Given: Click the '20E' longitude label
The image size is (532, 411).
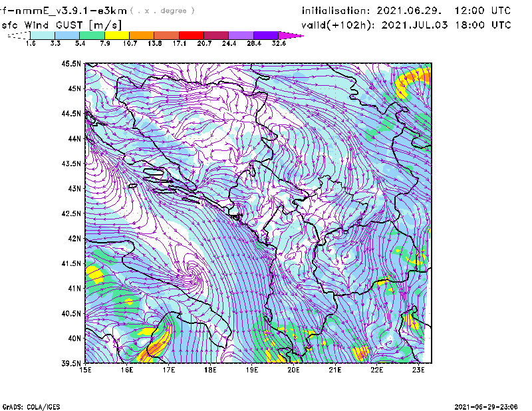Looking at the screenshot, I should [293, 370].
